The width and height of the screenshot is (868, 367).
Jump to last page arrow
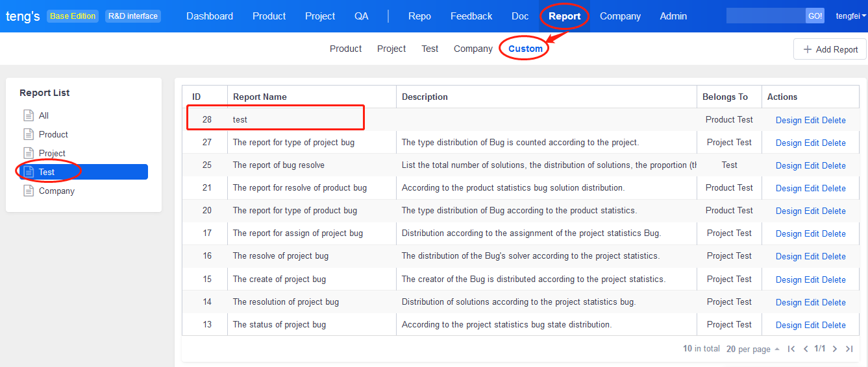click(849, 349)
